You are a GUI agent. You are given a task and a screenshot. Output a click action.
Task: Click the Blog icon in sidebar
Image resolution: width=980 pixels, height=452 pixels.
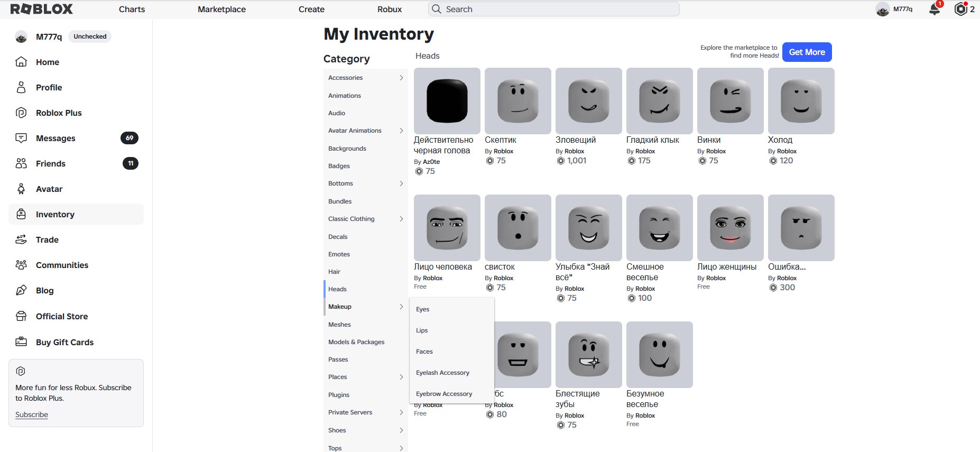click(x=21, y=290)
